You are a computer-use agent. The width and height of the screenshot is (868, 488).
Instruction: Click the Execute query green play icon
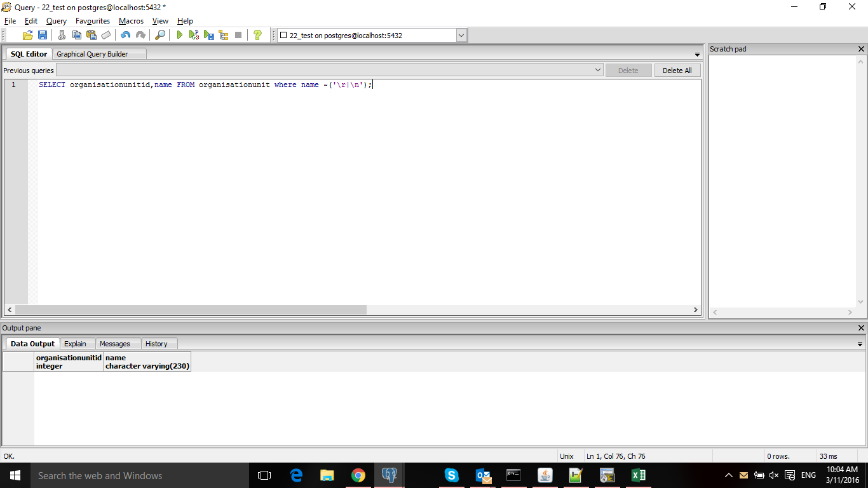180,36
